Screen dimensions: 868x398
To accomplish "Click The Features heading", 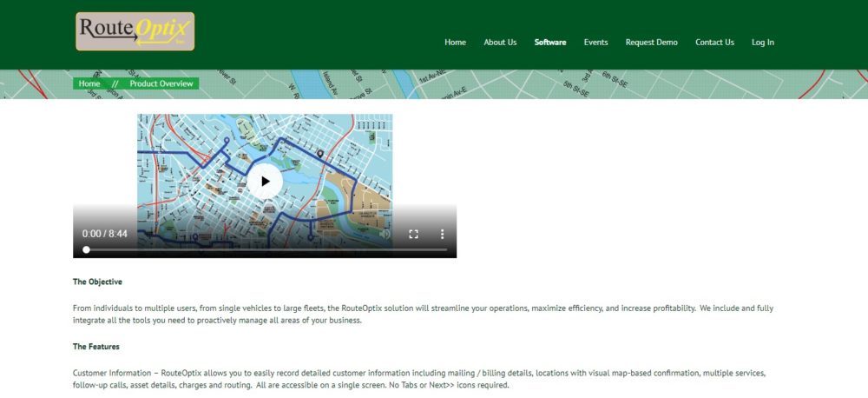I will [96, 347].
